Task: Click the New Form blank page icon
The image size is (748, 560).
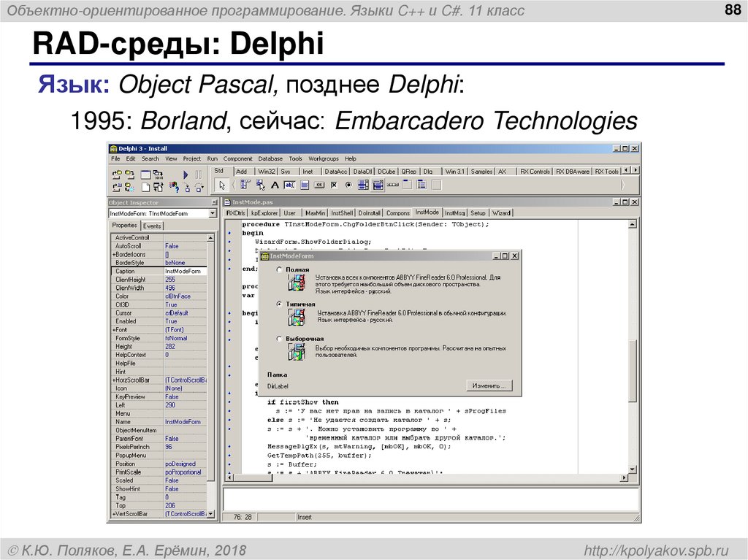Action: pyautogui.click(x=146, y=188)
